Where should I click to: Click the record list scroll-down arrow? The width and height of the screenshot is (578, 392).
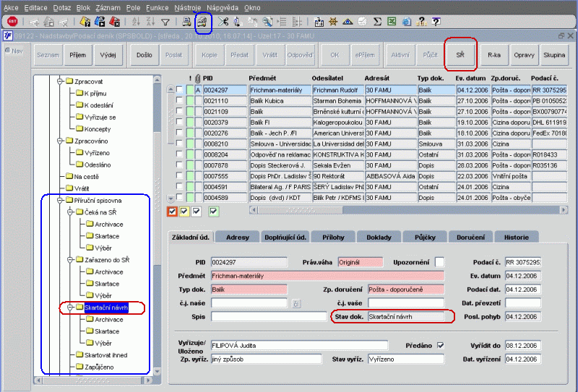point(171,199)
